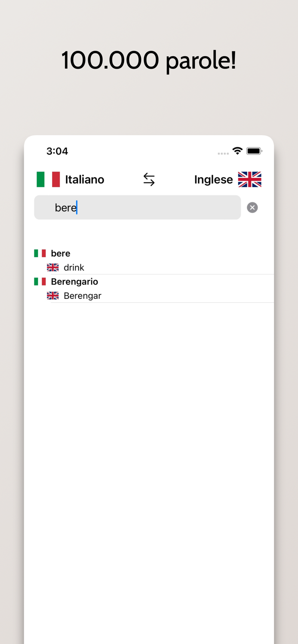Click inside the search input field
Image resolution: width=298 pixels, height=644 pixels.
(138, 207)
